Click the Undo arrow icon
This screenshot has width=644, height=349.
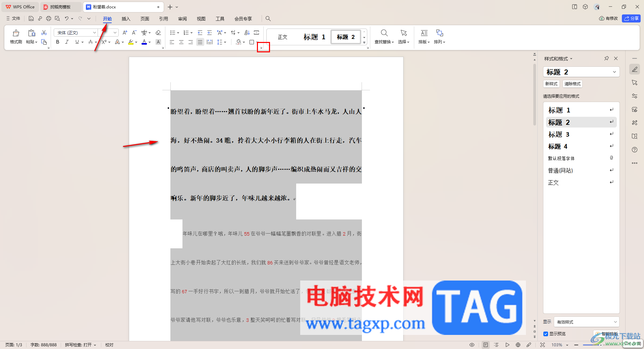coord(67,18)
